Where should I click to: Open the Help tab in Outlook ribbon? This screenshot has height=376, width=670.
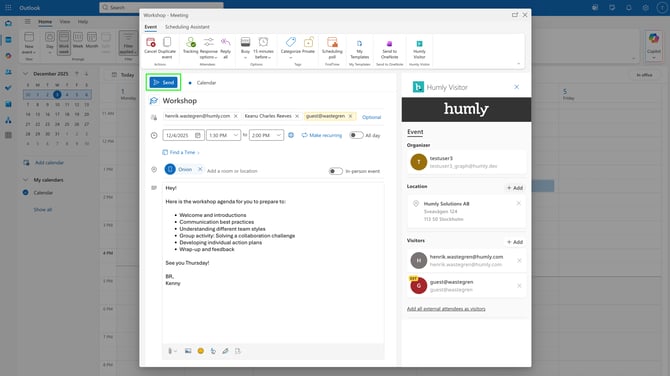83,21
